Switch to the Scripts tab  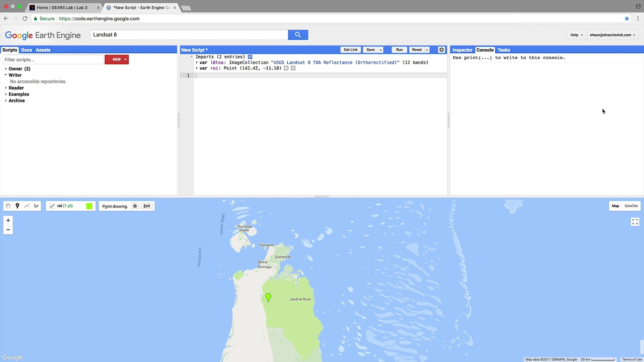click(x=10, y=50)
